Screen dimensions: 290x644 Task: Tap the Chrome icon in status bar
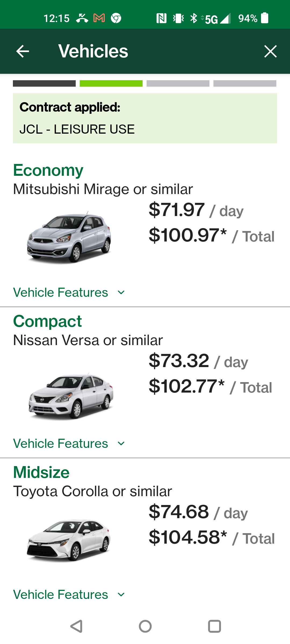click(x=116, y=18)
